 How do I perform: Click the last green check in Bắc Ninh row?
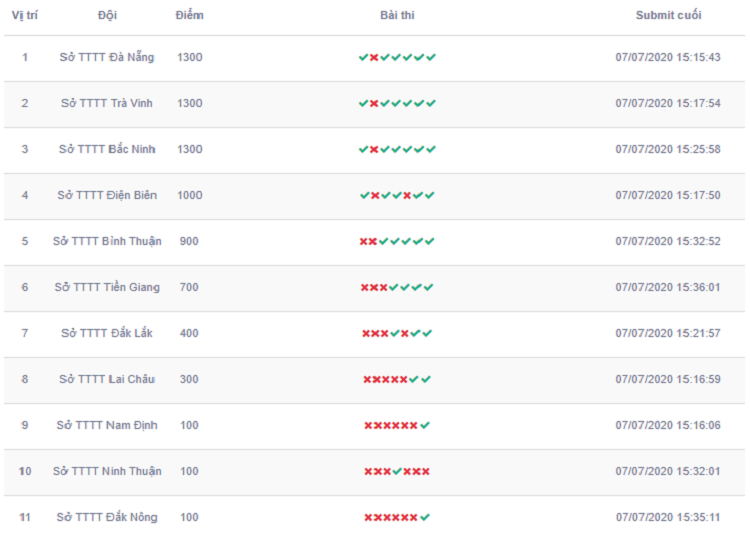tap(431, 149)
